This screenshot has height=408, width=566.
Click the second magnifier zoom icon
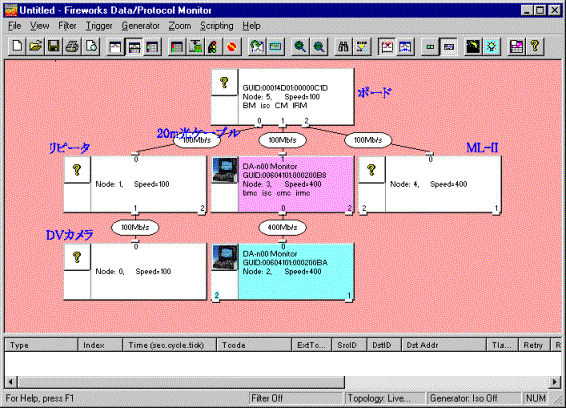[x=319, y=47]
